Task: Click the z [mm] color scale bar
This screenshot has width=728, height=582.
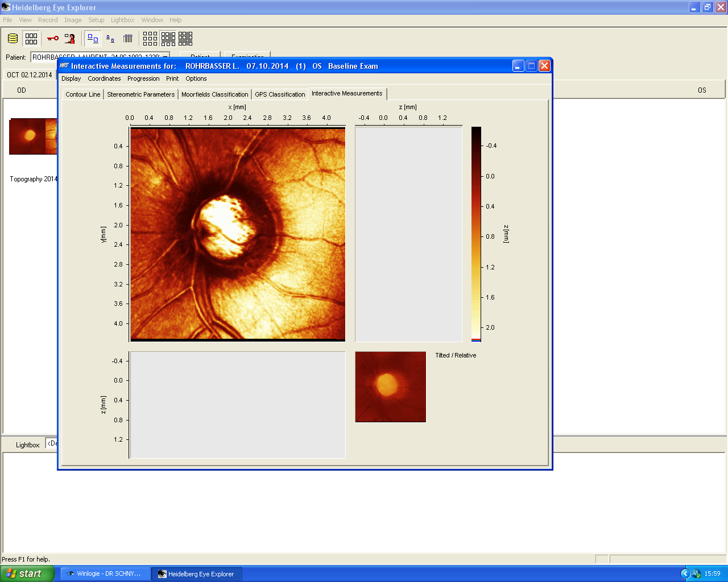Action: (x=476, y=234)
